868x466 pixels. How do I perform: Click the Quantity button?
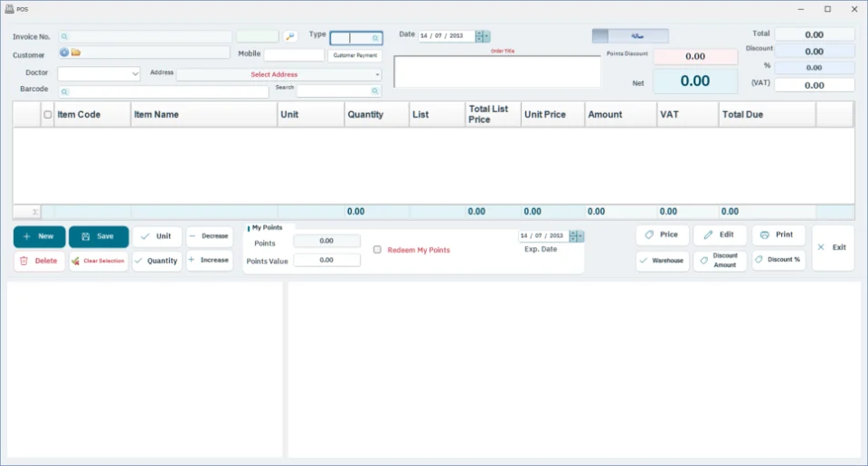[x=156, y=261]
